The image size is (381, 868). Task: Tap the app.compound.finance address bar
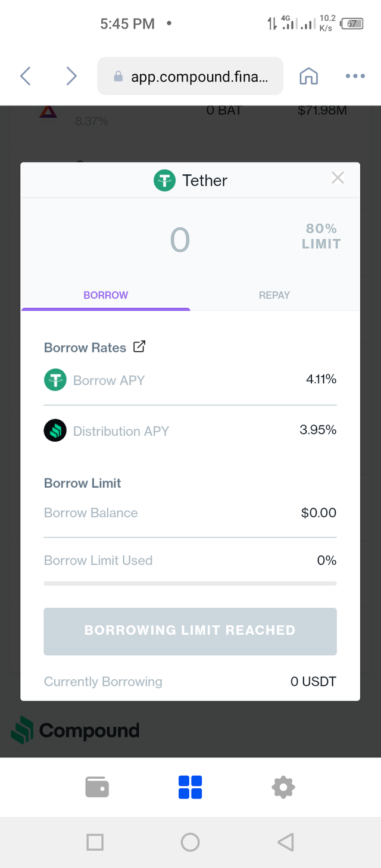click(x=190, y=76)
